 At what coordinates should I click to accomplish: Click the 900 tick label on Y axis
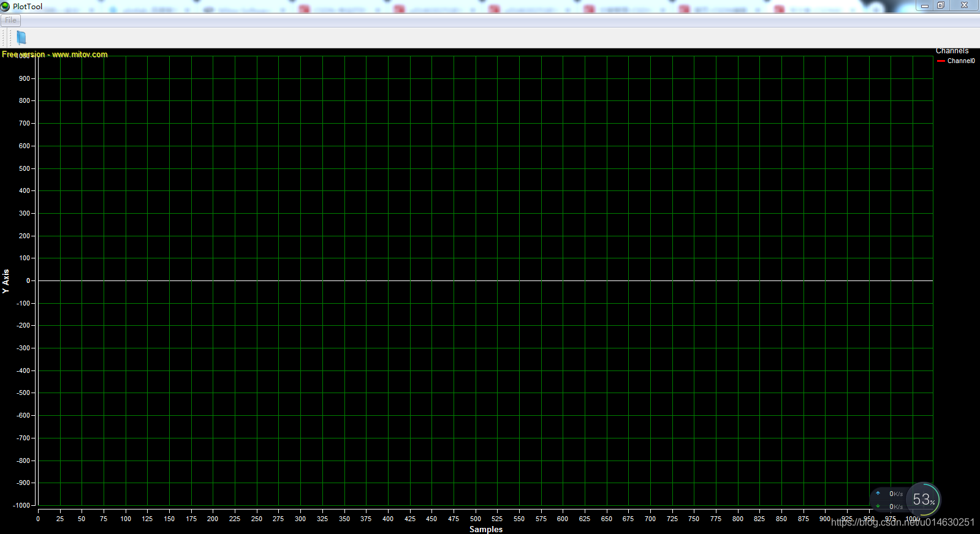coord(25,78)
